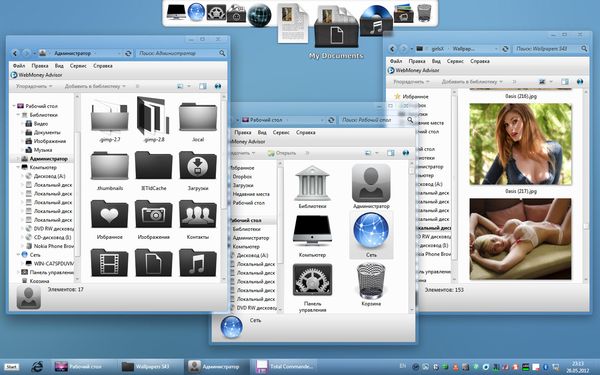Screen dimensions: 600x375
Task: Open Правка menu in Администратор window
Action: pyautogui.click(x=40, y=66)
